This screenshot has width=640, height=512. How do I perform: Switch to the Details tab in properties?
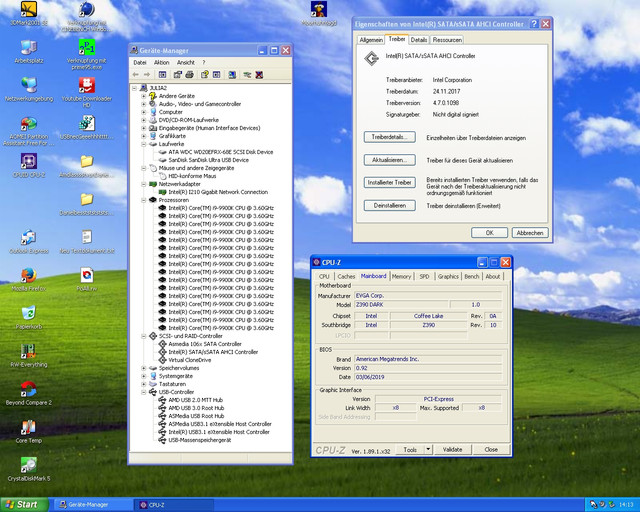click(x=419, y=40)
